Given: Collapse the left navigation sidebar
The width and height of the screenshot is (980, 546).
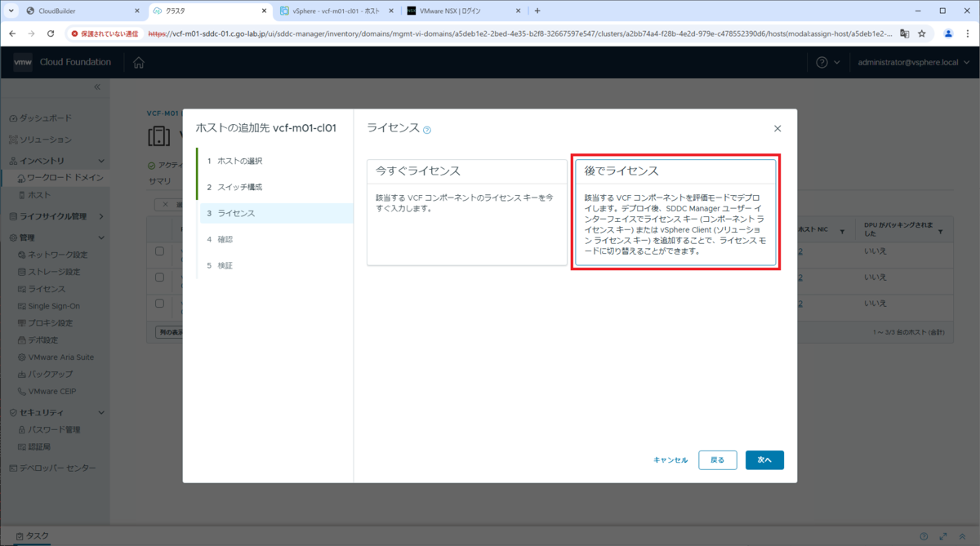Looking at the screenshot, I should pyautogui.click(x=96, y=87).
